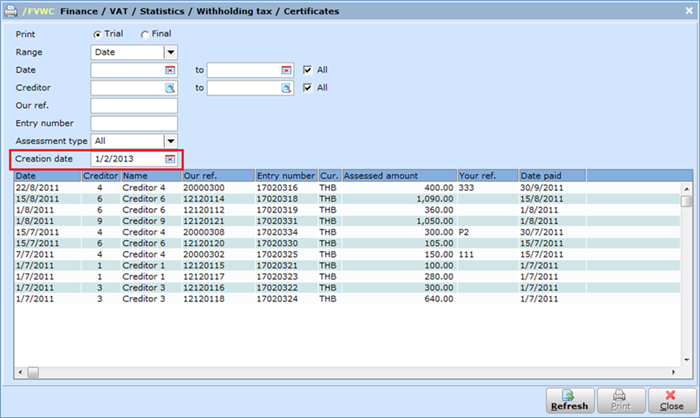
Task: Click the horizontal scrollbar left arrow
Action: (x=20, y=372)
